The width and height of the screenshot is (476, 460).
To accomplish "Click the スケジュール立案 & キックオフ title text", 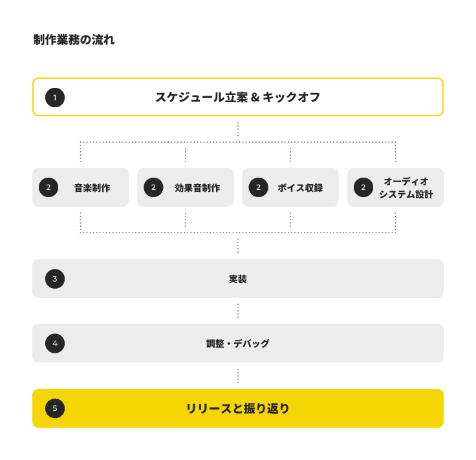I will [238, 98].
